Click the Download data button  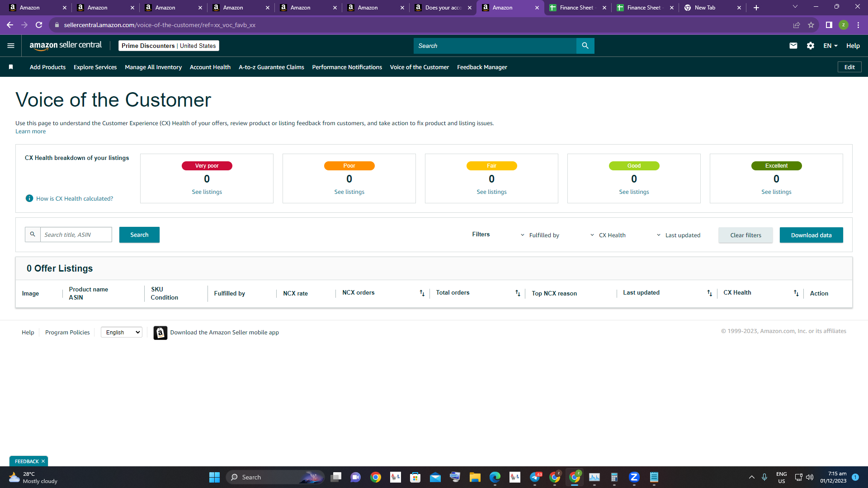point(811,235)
